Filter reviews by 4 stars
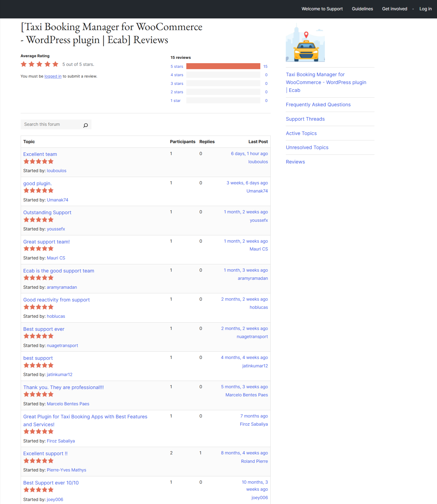 pyautogui.click(x=177, y=75)
